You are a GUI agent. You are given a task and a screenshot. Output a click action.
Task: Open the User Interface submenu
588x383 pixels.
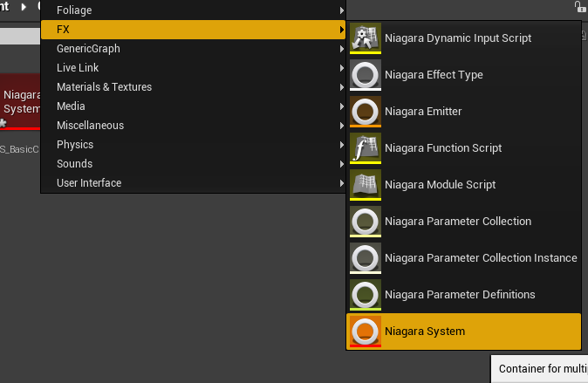click(193, 182)
